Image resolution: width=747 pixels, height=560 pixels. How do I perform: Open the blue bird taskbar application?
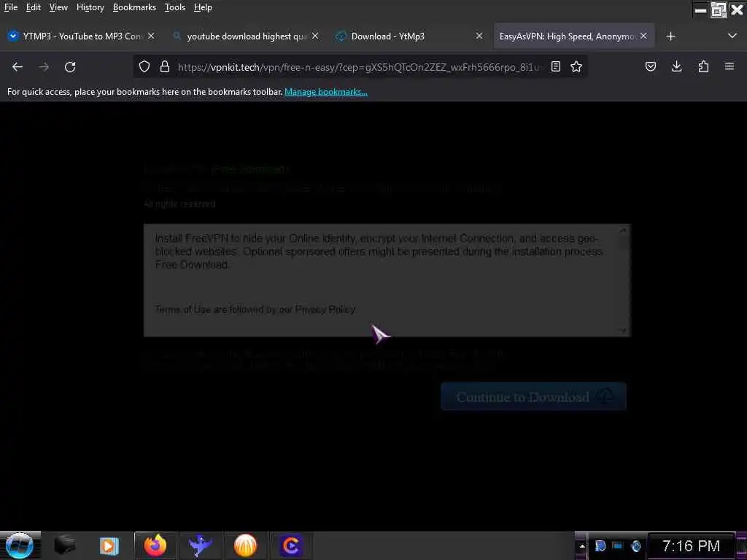(x=200, y=545)
